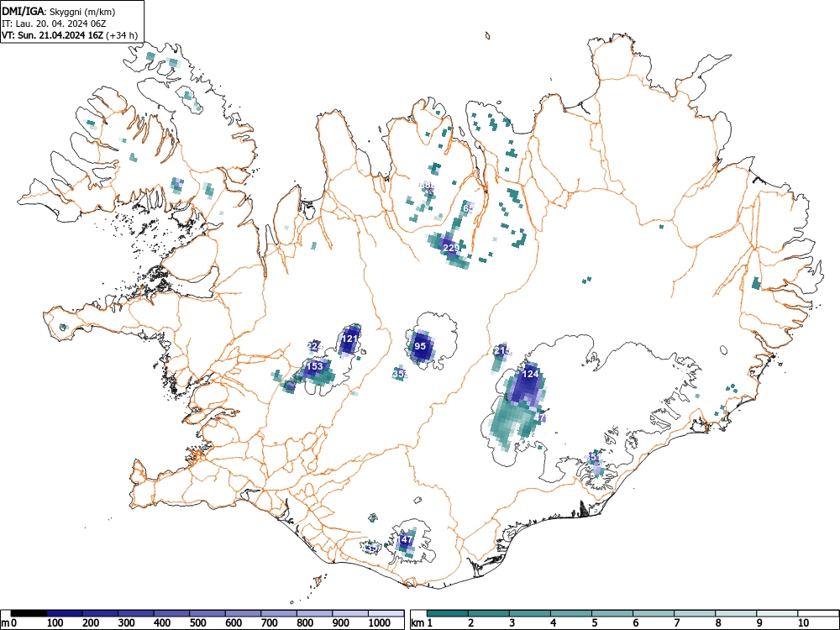Select the black 0–100 m legend swatch
The image size is (840, 630).
tap(29, 613)
